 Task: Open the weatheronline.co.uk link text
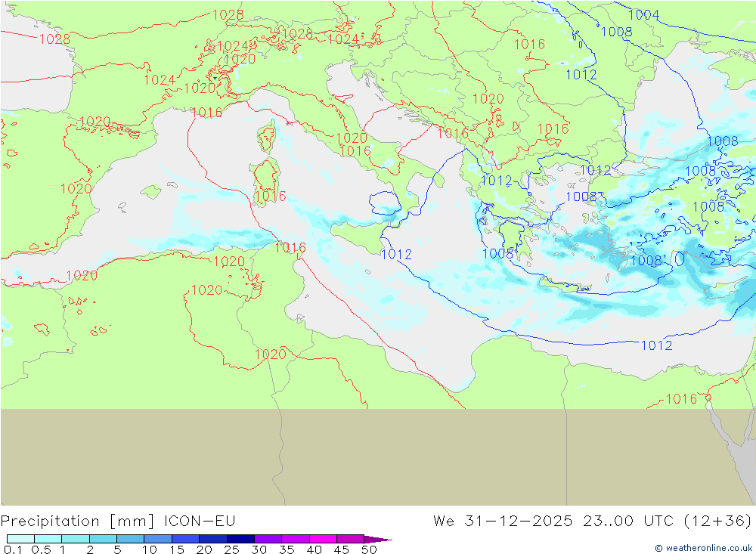(703, 548)
